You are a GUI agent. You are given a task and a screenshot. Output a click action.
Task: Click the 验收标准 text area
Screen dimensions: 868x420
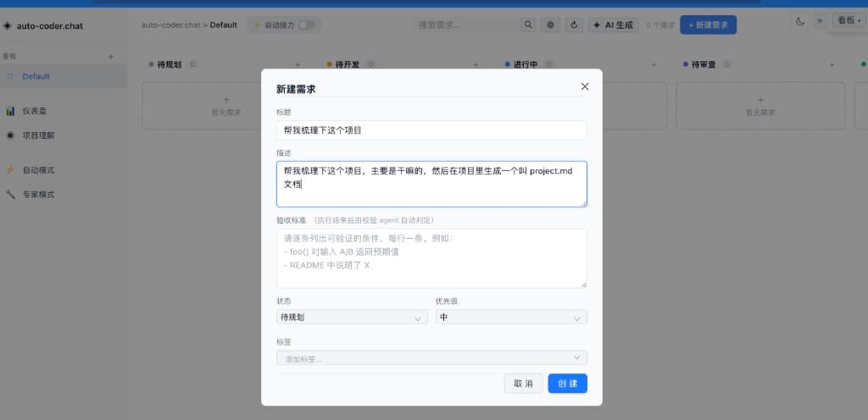431,258
